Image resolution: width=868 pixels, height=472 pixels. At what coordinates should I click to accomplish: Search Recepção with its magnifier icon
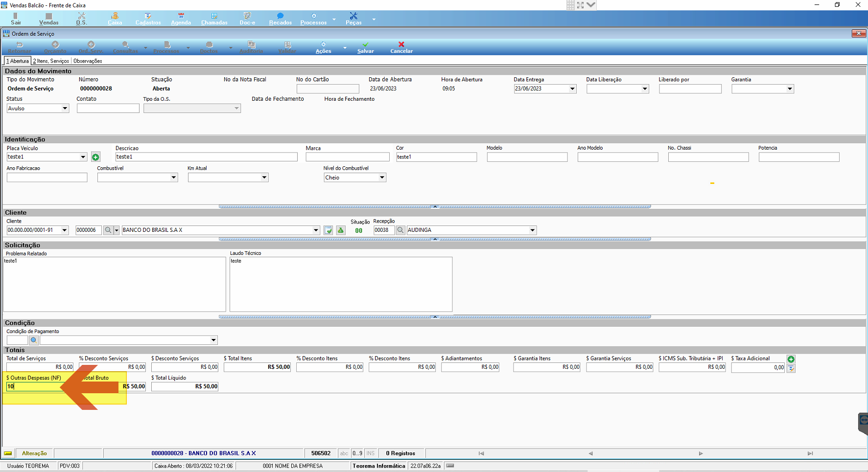400,230
